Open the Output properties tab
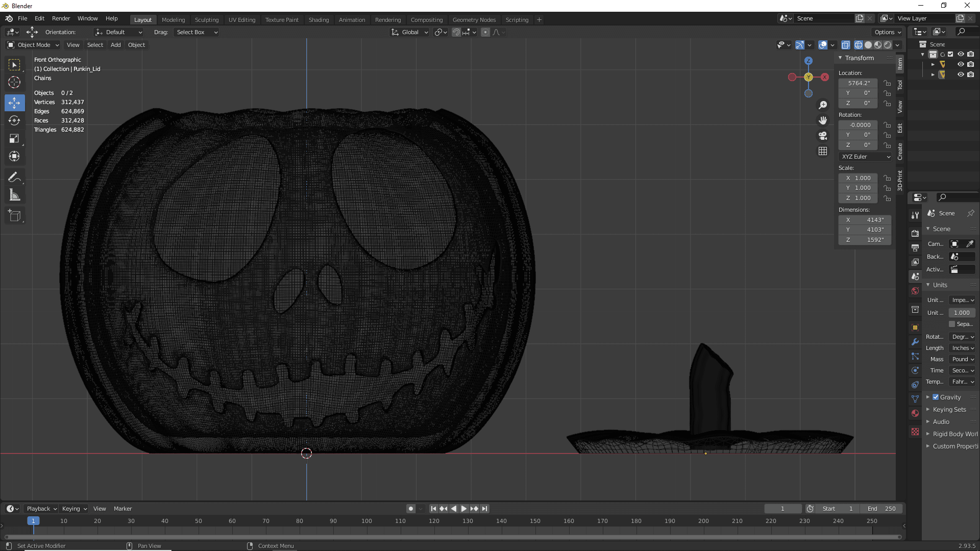Image resolution: width=980 pixels, height=551 pixels. click(x=915, y=247)
